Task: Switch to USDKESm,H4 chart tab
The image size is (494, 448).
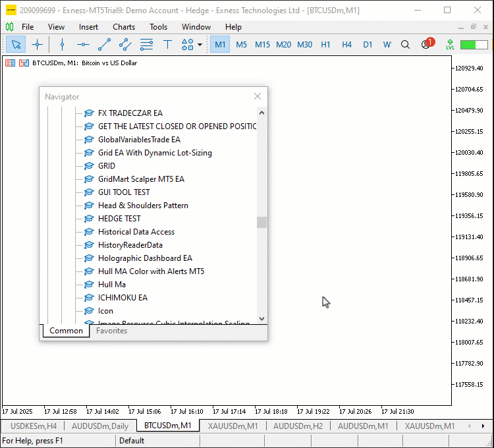Action: [x=34, y=426]
